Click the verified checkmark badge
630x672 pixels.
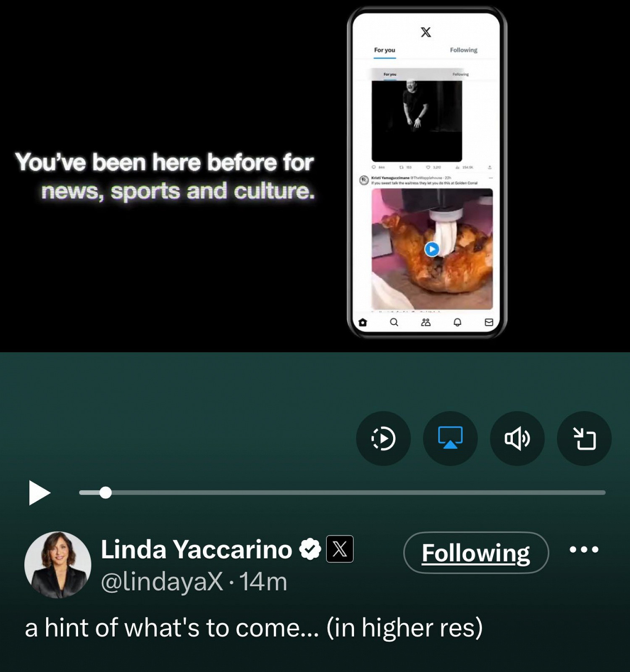coord(310,549)
